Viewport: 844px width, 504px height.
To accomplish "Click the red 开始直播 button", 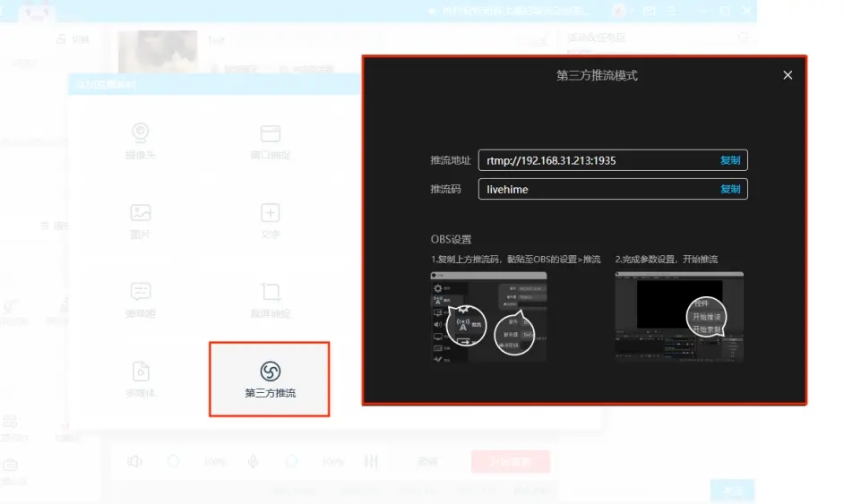I will pyautogui.click(x=511, y=462).
